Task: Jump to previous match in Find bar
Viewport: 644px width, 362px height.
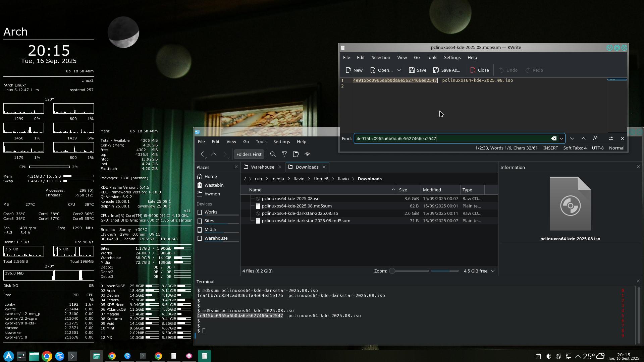Action: tap(584, 138)
